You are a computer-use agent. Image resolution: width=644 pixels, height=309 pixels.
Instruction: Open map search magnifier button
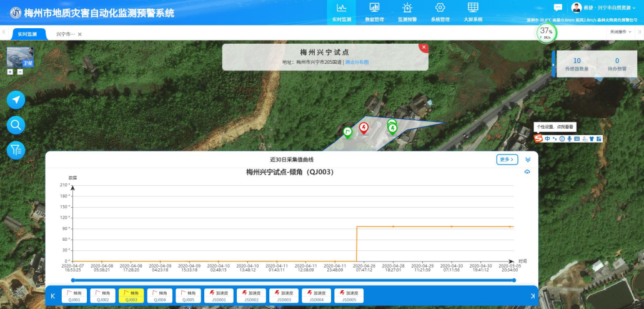[x=16, y=125]
